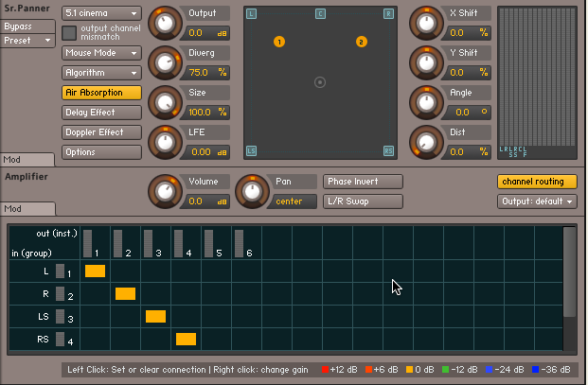Viewport: 588px width, 385px height.
Task: Clear the L to output 1 connection
Action: (x=96, y=271)
